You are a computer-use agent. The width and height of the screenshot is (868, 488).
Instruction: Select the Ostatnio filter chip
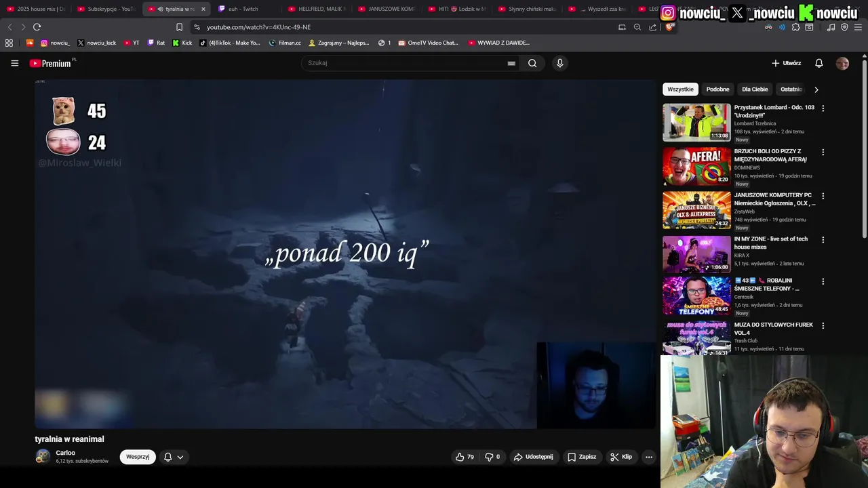click(x=791, y=89)
